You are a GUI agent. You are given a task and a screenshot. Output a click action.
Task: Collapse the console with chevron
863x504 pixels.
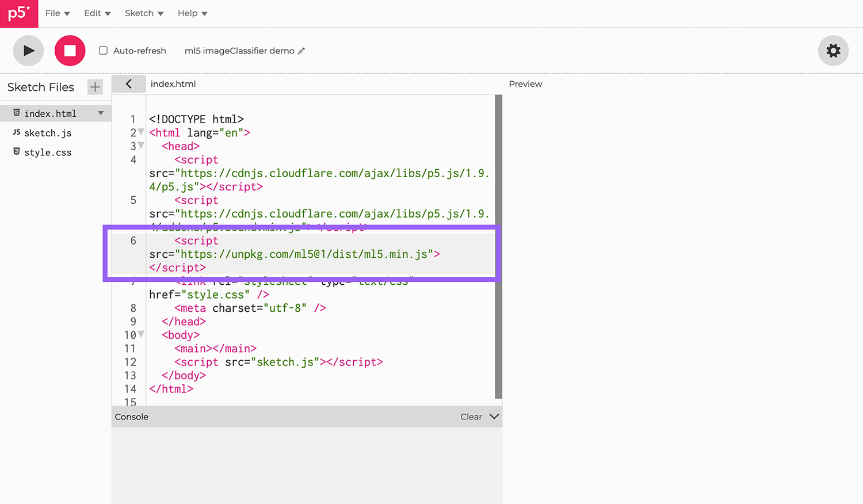click(494, 417)
